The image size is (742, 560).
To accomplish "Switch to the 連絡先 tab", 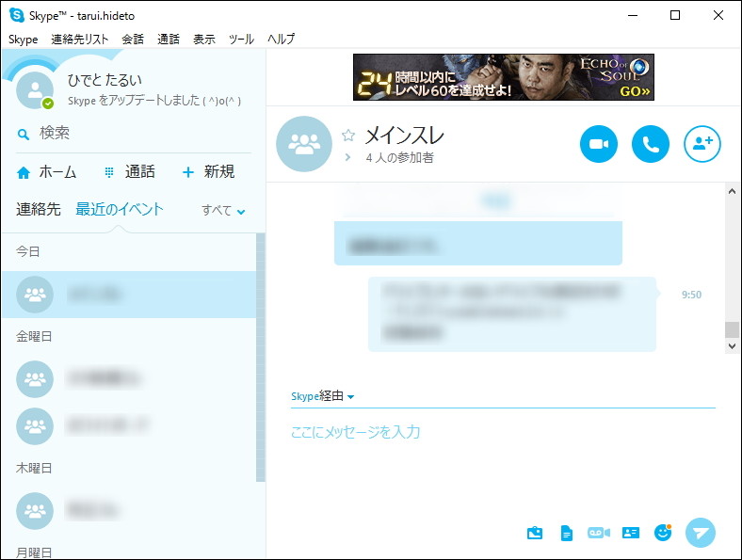I will pyautogui.click(x=39, y=209).
